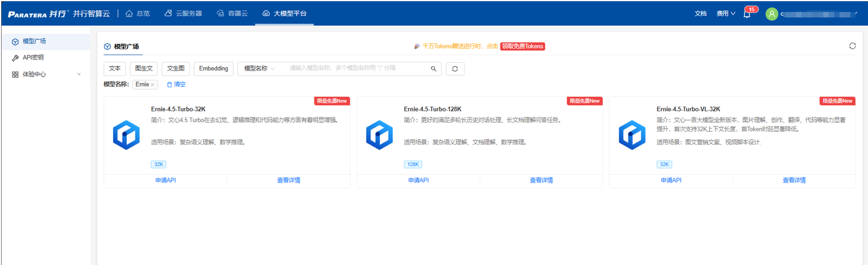Click 查看详情 for Ernie-4.5-Turbo-VL-32K

coord(794,180)
